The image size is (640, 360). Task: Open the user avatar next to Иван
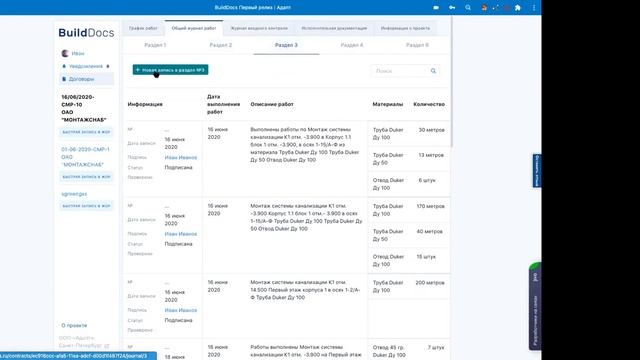coord(64,53)
